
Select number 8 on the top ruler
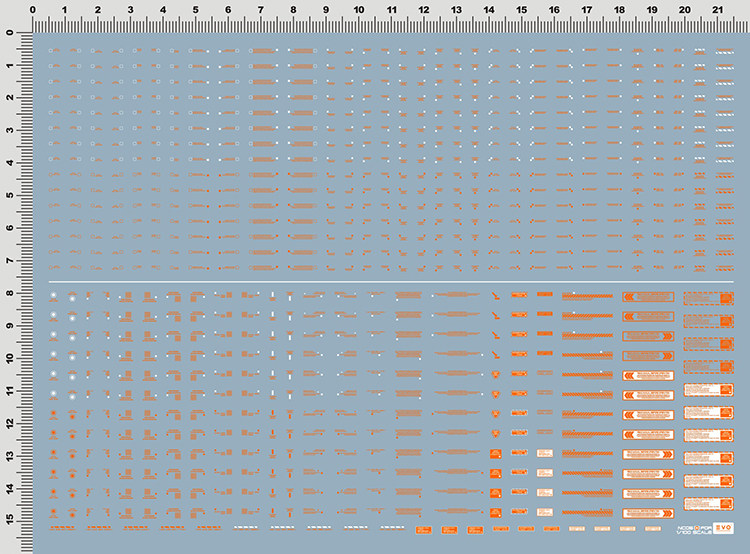point(293,10)
